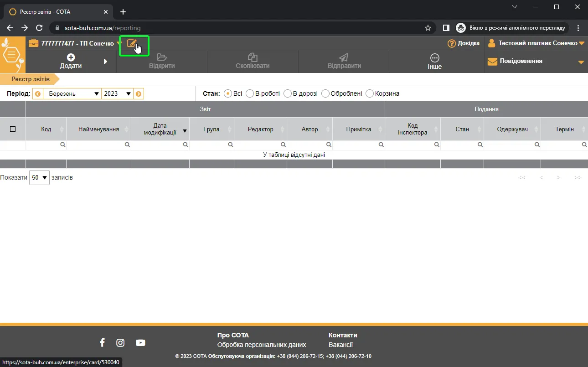Follow the Вакансії footer link
Screen dimensions: 588x367
[x=340, y=345]
